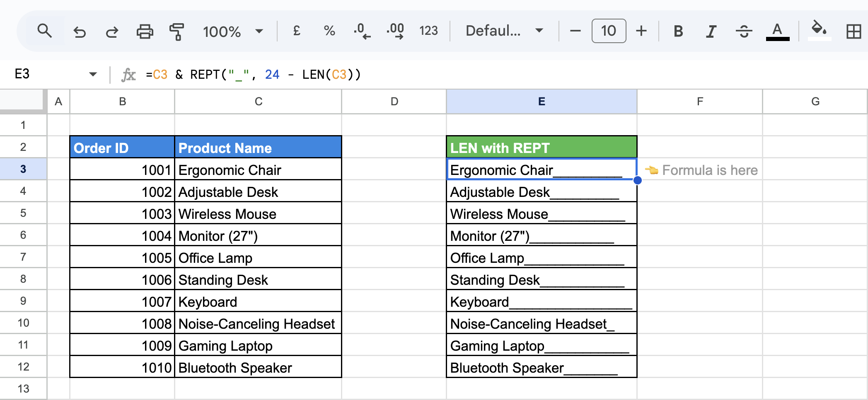This screenshot has width=868, height=400.
Task: Click the Formula is here note
Action: 701,170
